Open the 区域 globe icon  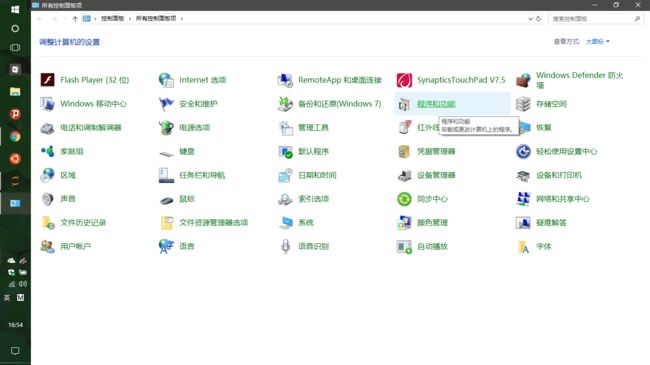[x=47, y=175]
